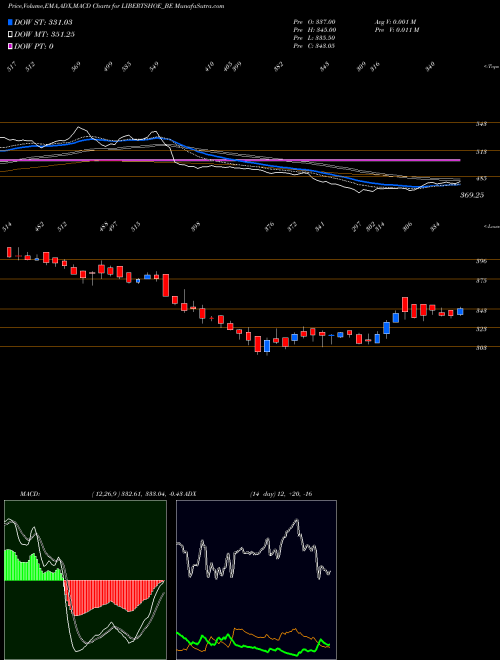Click the horizontal magenta DOW PT line
This screenshot has height=660, width=500.
click(230, 160)
